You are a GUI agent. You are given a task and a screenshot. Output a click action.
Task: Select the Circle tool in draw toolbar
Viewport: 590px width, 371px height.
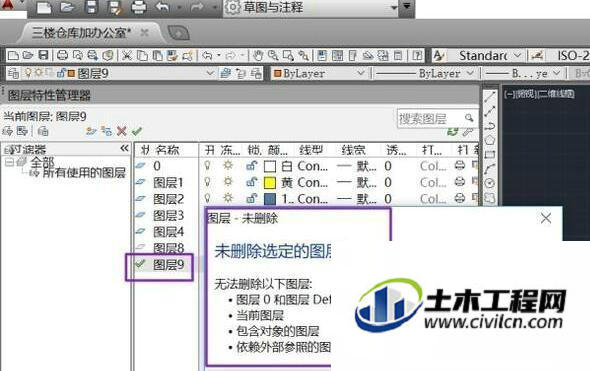point(490,183)
